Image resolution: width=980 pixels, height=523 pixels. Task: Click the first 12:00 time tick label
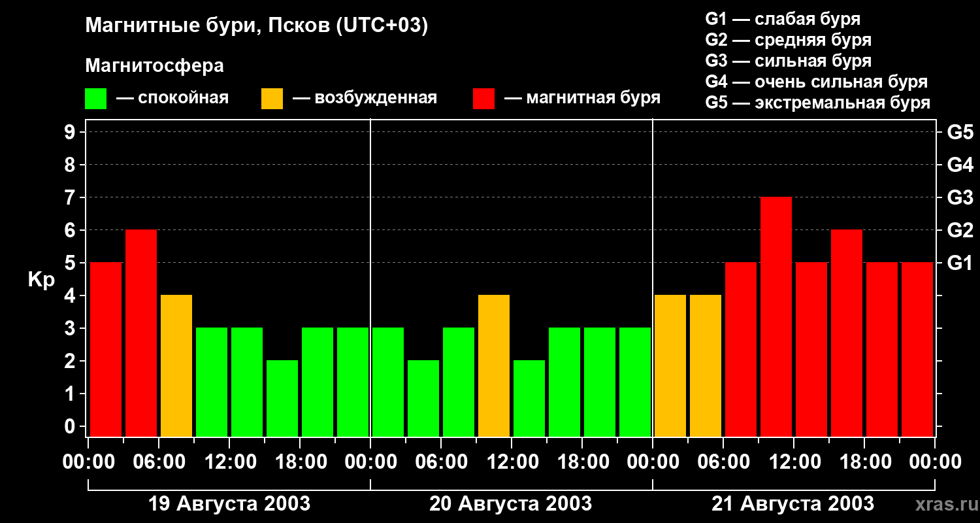[x=229, y=462]
